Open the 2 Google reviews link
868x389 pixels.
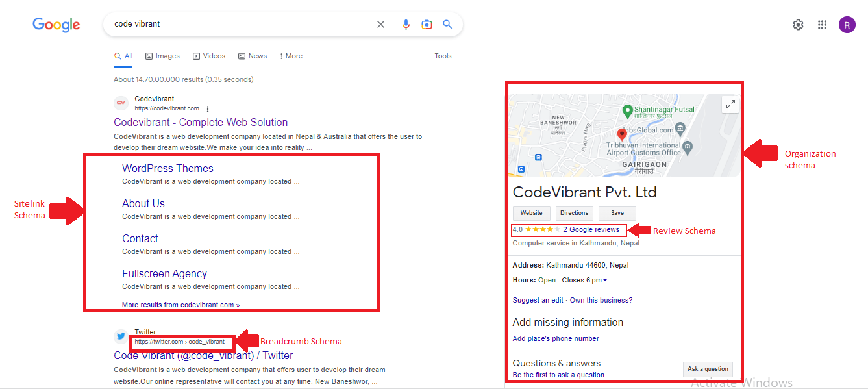(591, 229)
